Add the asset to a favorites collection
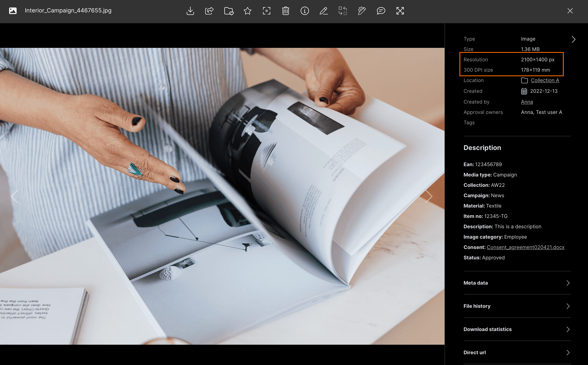588x365 pixels. pyautogui.click(x=228, y=11)
